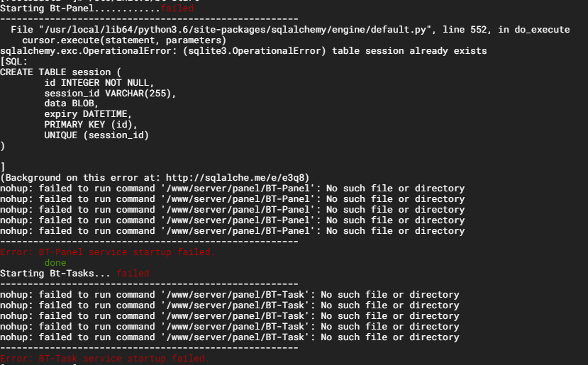Click 'session_id VARCHAR(255),' column definition
This screenshot has height=365, width=588.
click(x=110, y=93)
